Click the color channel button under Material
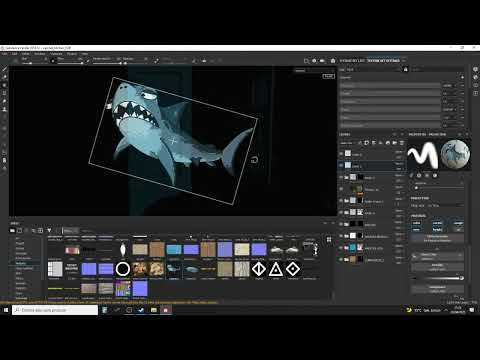480x360 pixels. pos(417,223)
